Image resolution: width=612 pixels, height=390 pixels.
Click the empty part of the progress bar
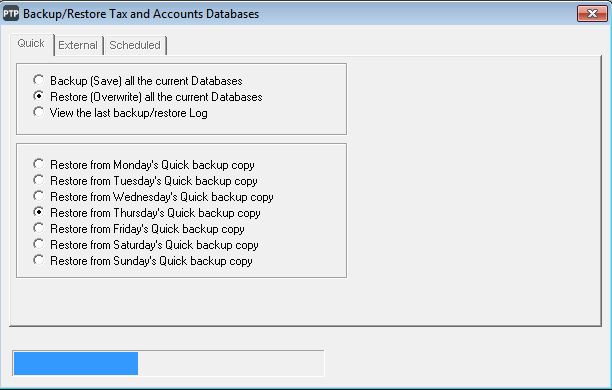230,363
